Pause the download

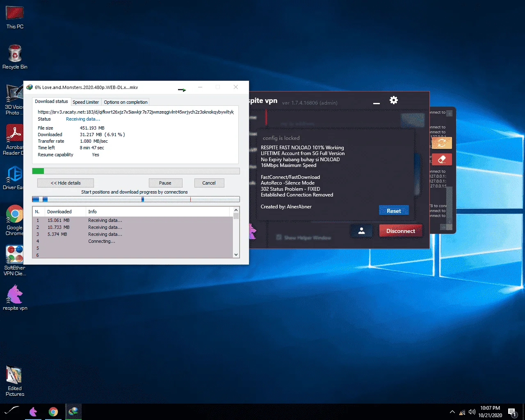(x=165, y=183)
